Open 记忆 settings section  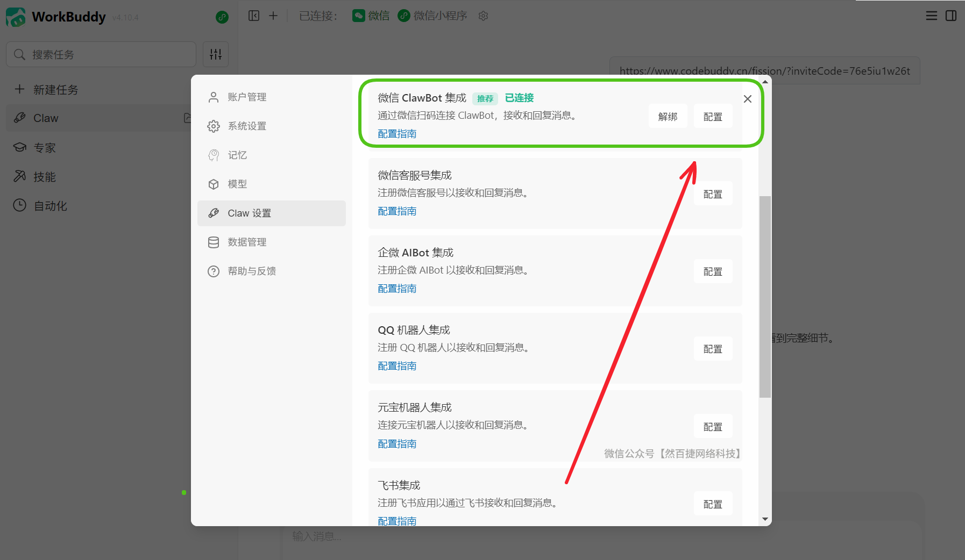(272, 155)
